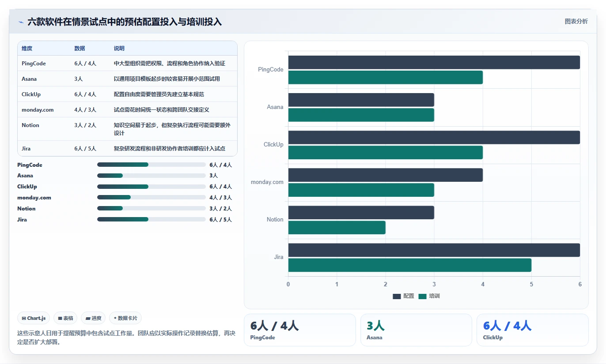This screenshot has height=364, width=606.
Task: Toggle the 培训 legend color swatch
Action: tap(423, 296)
